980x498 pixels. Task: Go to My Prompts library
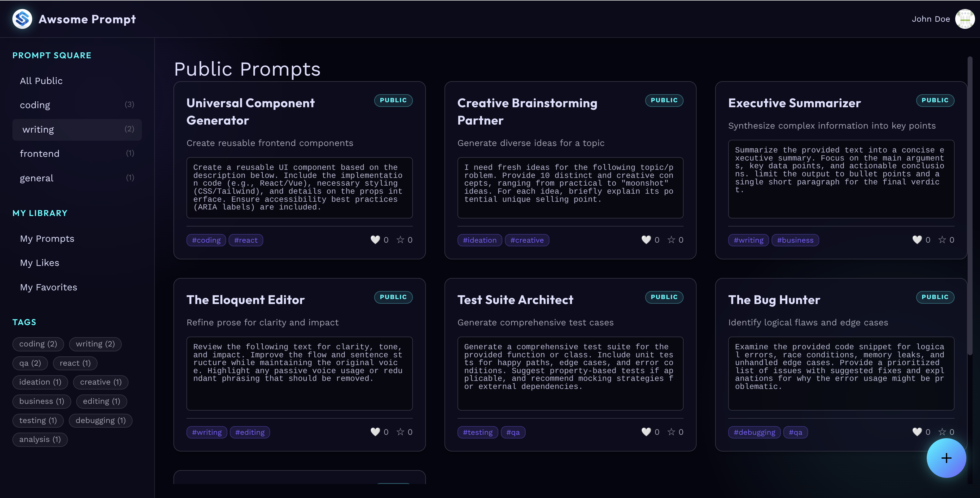point(47,239)
